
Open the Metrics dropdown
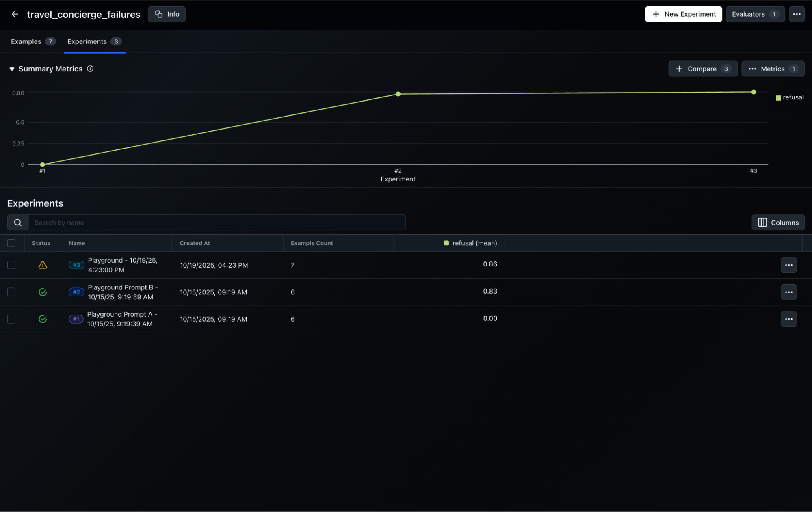pyautogui.click(x=772, y=69)
